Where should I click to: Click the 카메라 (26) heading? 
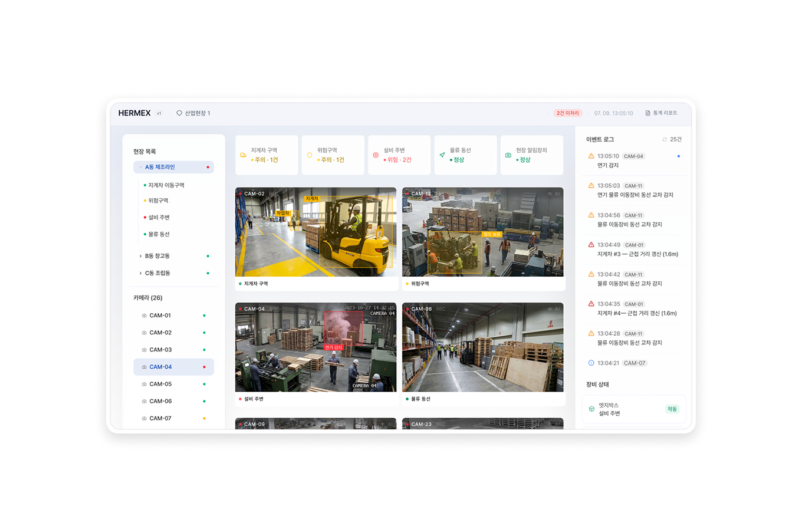[x=147, y=298]
